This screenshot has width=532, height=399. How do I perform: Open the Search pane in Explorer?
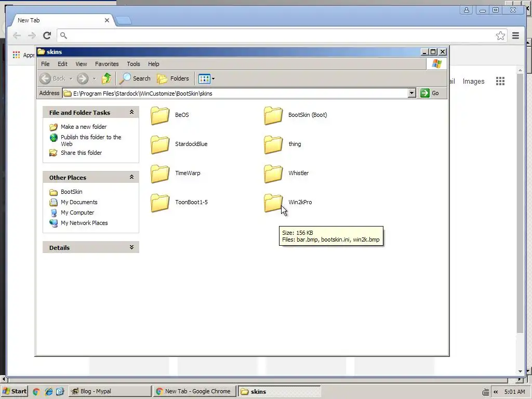[x=135, y=78]
